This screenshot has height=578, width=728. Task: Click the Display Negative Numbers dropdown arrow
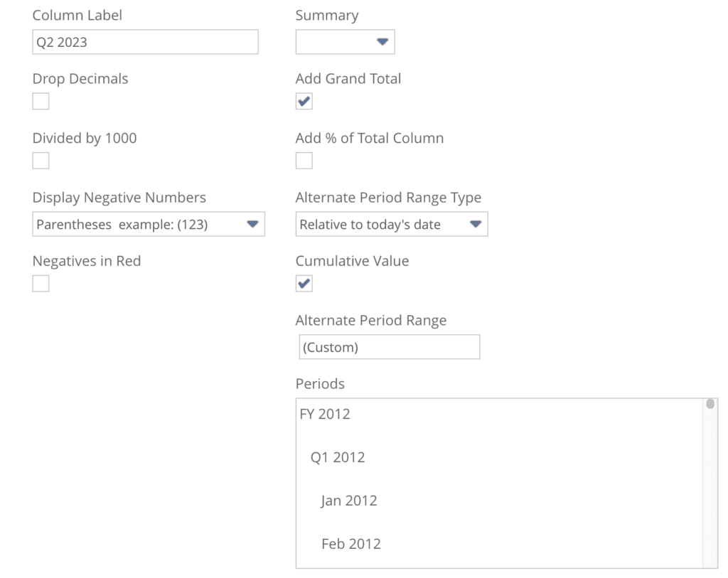(x=253, y=224)
